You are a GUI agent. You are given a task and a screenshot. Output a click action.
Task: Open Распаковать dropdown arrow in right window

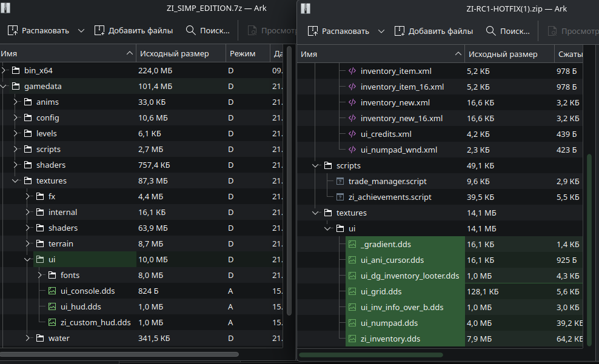coord(381,31)
